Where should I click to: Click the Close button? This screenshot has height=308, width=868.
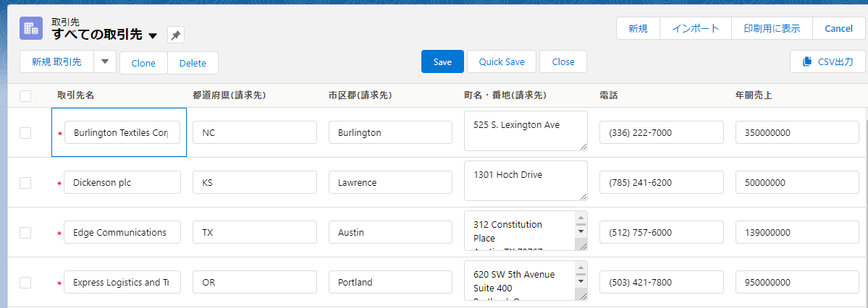coord(563,62)
